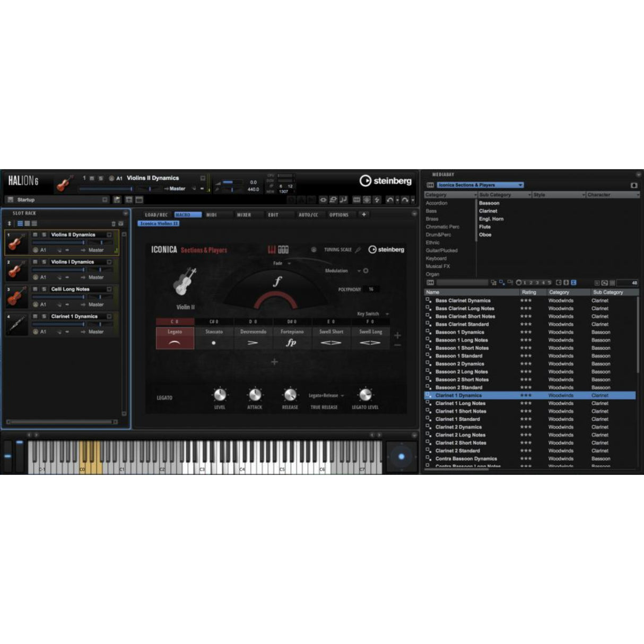This screenshot has width=644, height=644.
Task: Enable the Legato articulation pad
Action: pyautogui.click(x=175, y=338)
